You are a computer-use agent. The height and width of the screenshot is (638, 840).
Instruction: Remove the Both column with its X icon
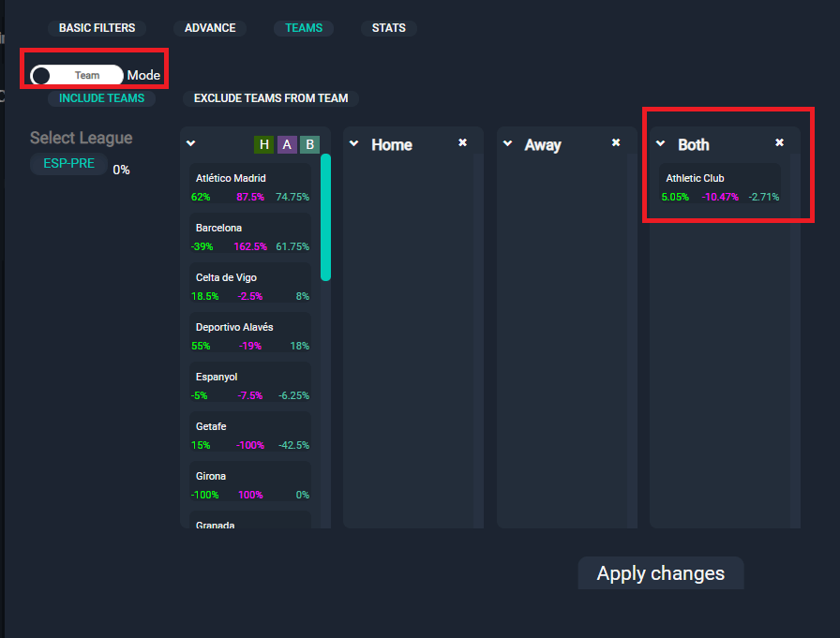coord(779,142)
